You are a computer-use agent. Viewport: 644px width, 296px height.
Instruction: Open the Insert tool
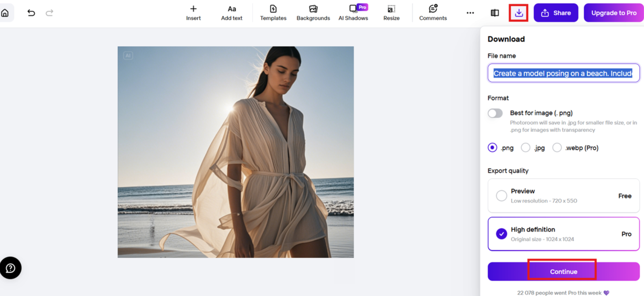pos(193,13)
